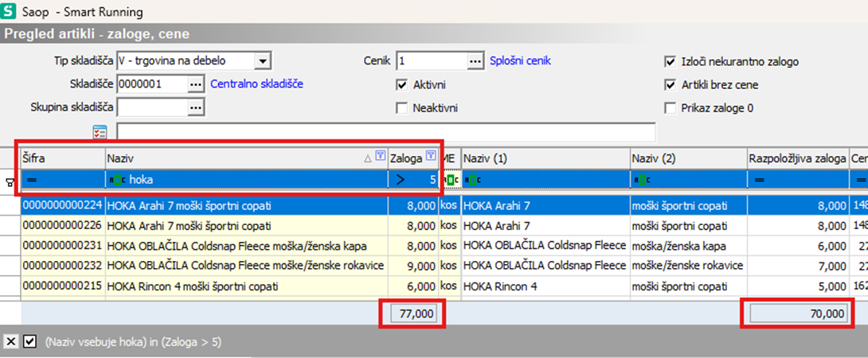Image resolution: width=868 pixels, height=358 pixels.
Task: Click Zaloga value 9,000 in the rokavice row
Action: pyautogui.click(x=413, y=267)
